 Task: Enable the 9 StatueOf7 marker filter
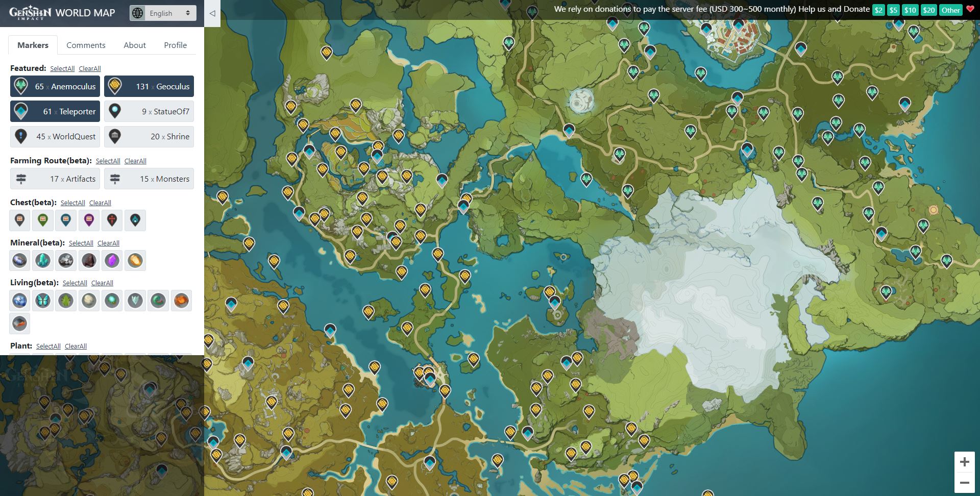(149, 111)
